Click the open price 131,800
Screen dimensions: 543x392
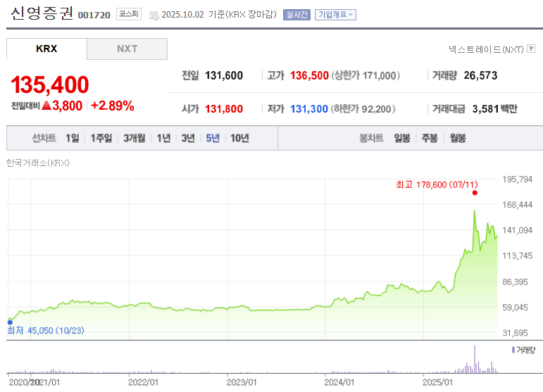pyautogui.click(x=224, y=109)
